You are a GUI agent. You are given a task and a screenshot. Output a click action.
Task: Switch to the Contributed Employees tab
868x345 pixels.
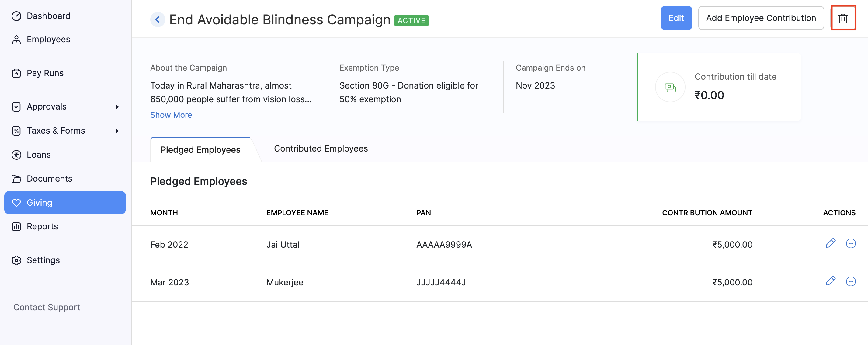click(321, 148)
